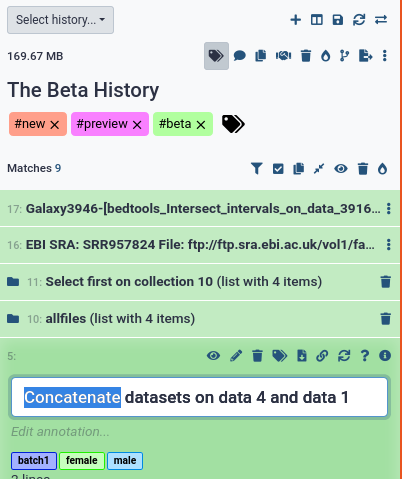Click the switch history arrows icon

[381, 20]
